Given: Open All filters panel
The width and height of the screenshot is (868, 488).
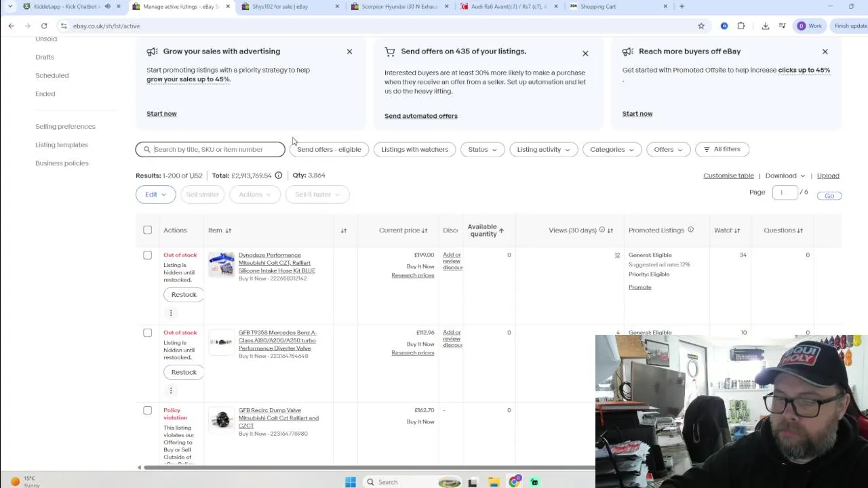Looking at the screenshot, I should coord(722,149).
